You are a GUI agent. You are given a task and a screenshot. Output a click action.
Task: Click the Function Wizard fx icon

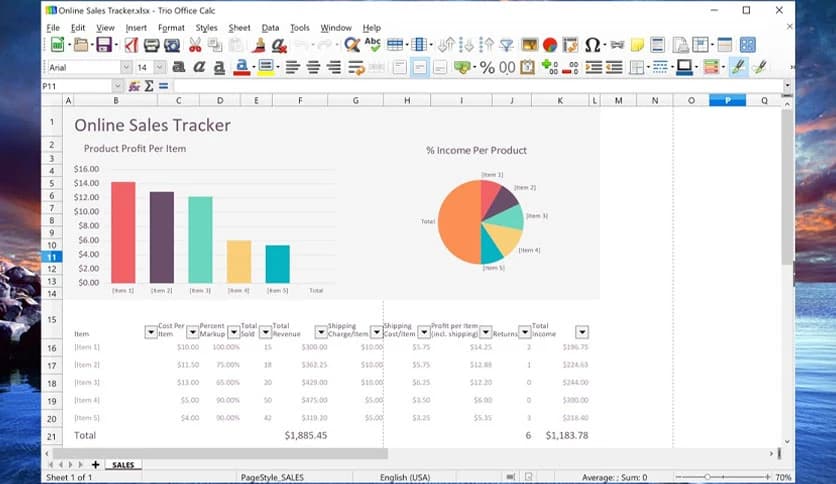[x=134, y=86]
